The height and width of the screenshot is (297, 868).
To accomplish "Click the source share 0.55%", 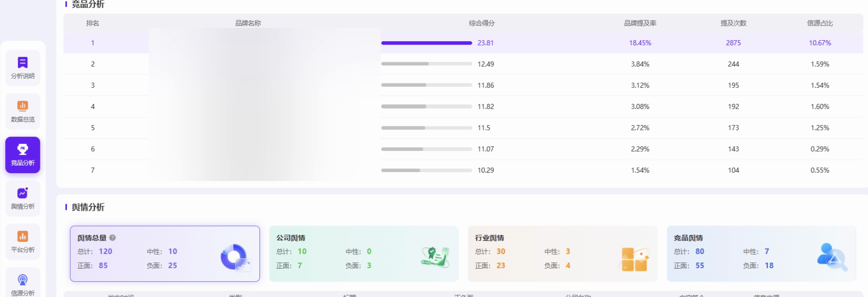I will 820,170.
